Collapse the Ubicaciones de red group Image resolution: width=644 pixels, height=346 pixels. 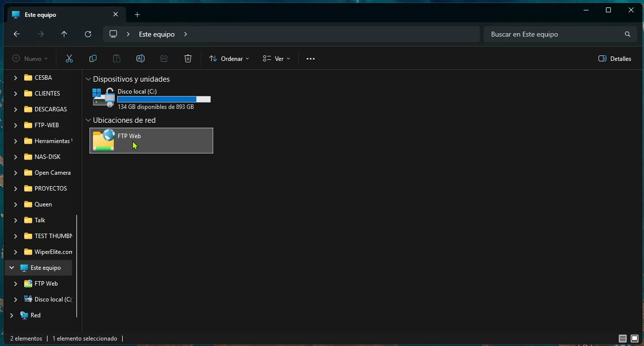point(89,120)
